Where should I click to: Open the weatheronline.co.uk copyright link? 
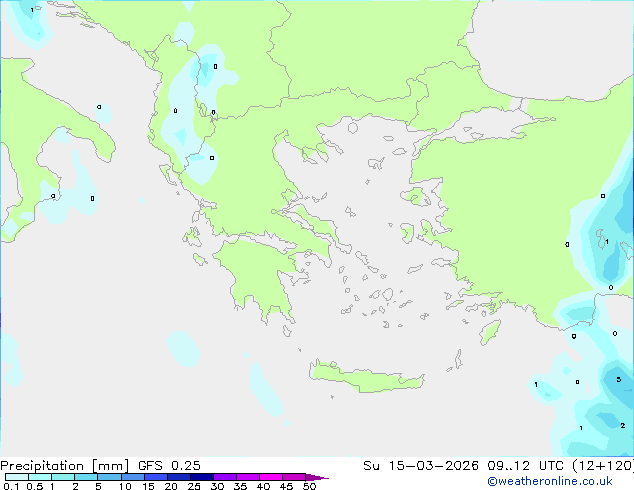click(x=549, y=481)
